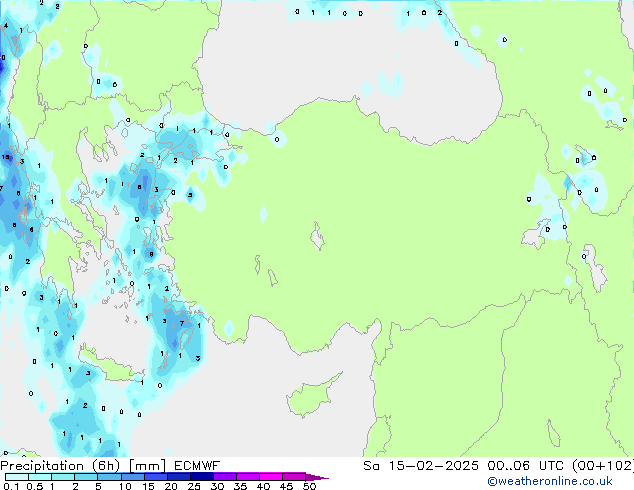Click the '45' legend scale value

pyautogui.click(x=287, y=486)
